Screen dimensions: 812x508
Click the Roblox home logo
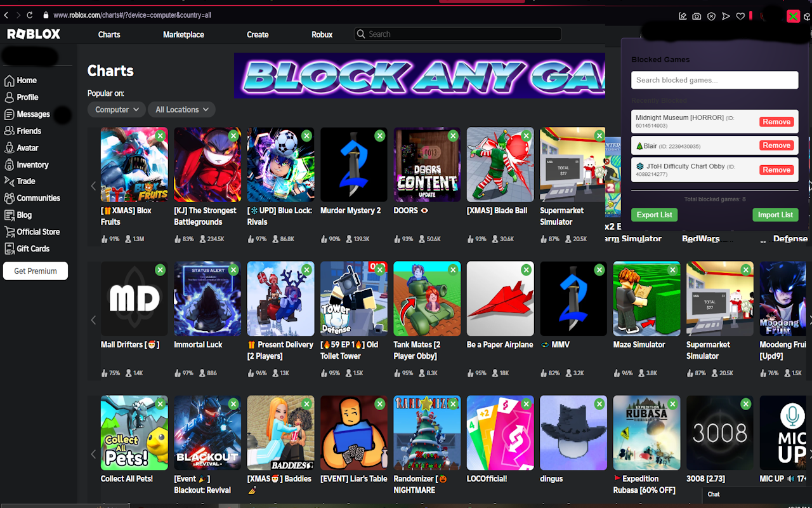[33, 34]
